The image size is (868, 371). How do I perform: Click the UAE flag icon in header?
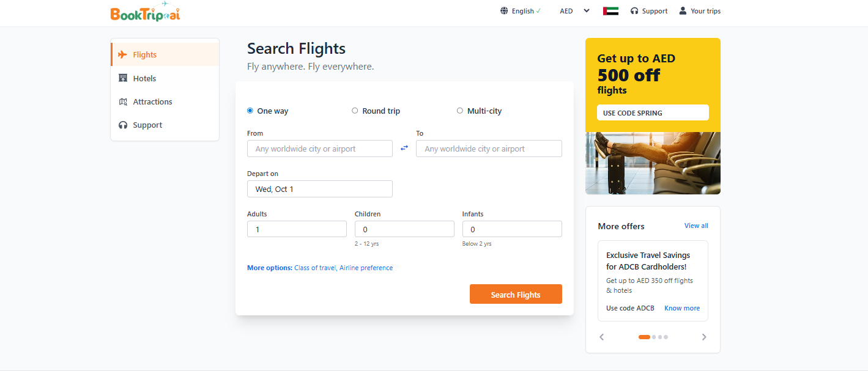pyautogui.click(x=610, y=10)
